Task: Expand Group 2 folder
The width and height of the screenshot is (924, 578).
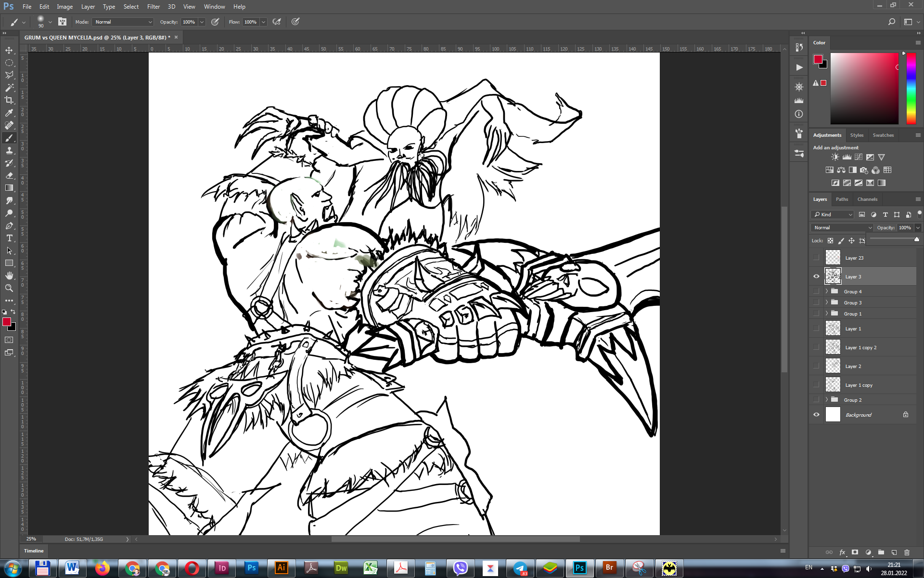Action: pyautogui.click(x=827, y=400)
